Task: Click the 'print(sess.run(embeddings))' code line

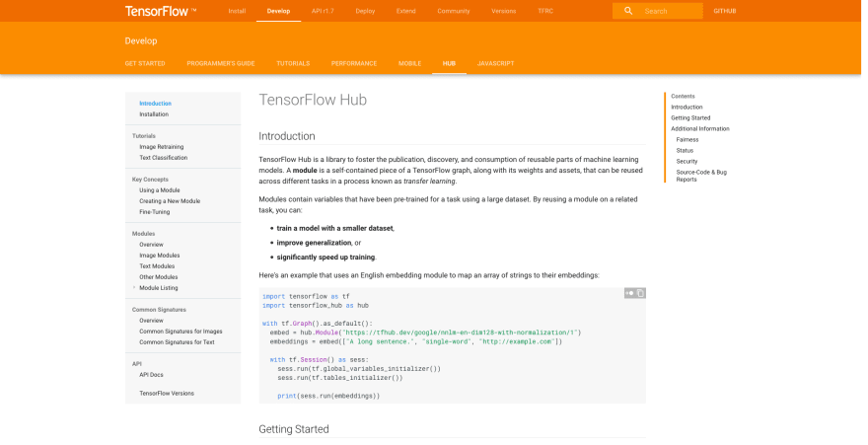Action: [328, 397]
